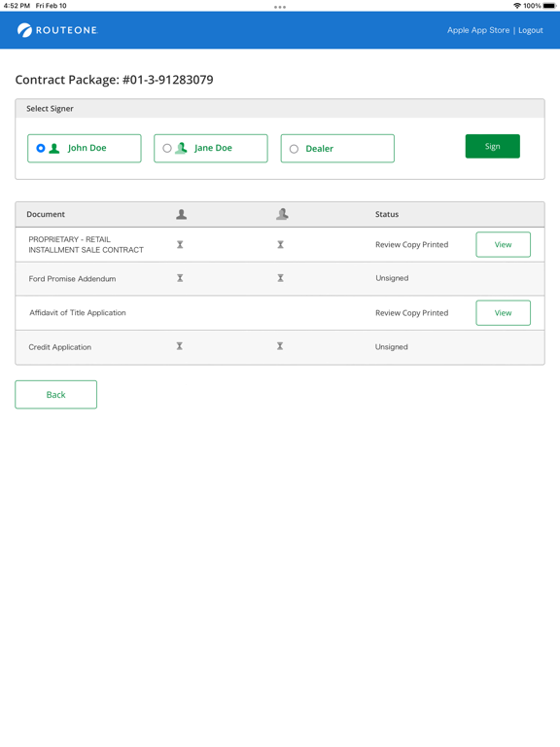Click primary signer hourglass for Ford Promise Addendum
This screenshot has height=747, width=560.
[x=180, y=278]
